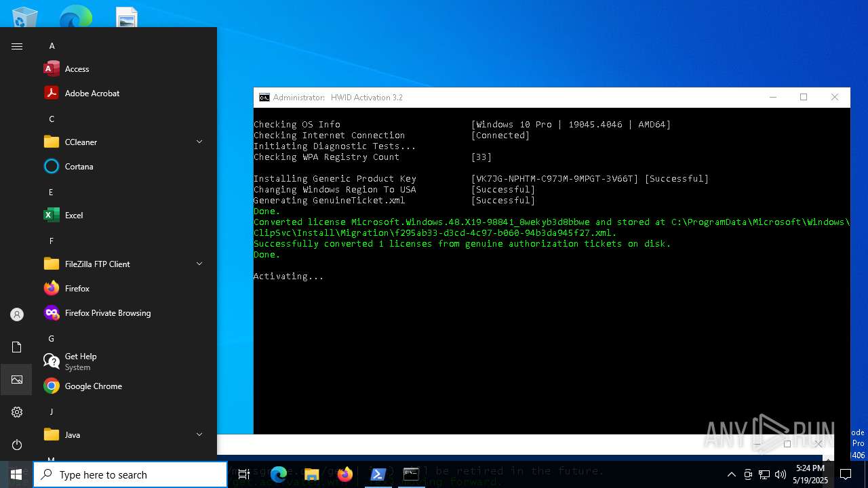The width and height of the screenshot is (868, 488).
Task: Focus the 'Type here to search' box
Action: click(x=130, y=474)
